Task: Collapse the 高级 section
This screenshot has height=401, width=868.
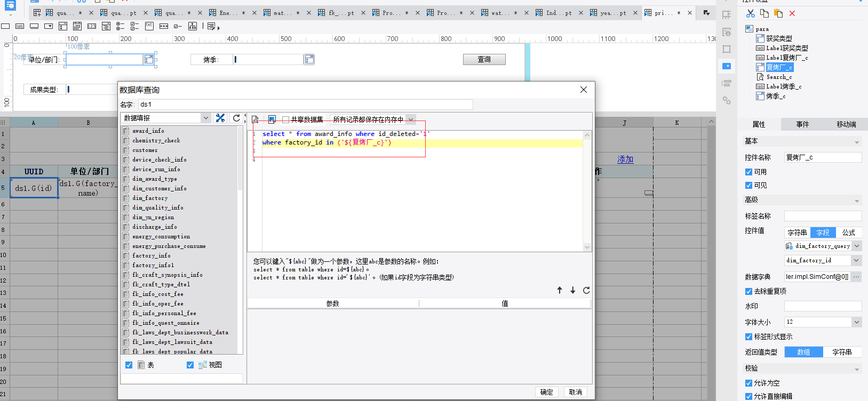Action: (x=857, y=201)
